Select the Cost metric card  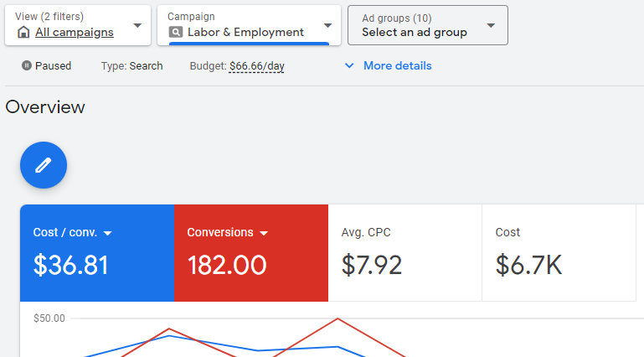pyautogui.click(x=559, y=253)
